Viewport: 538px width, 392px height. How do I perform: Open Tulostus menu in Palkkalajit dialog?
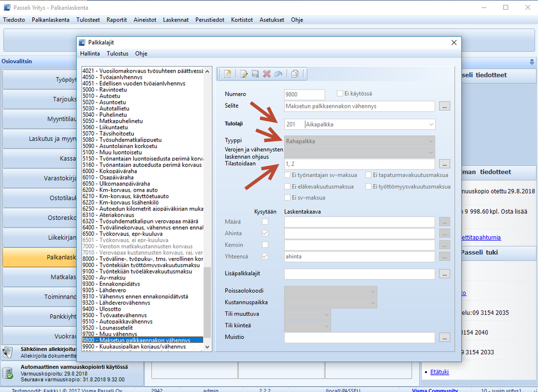[118, 53]
